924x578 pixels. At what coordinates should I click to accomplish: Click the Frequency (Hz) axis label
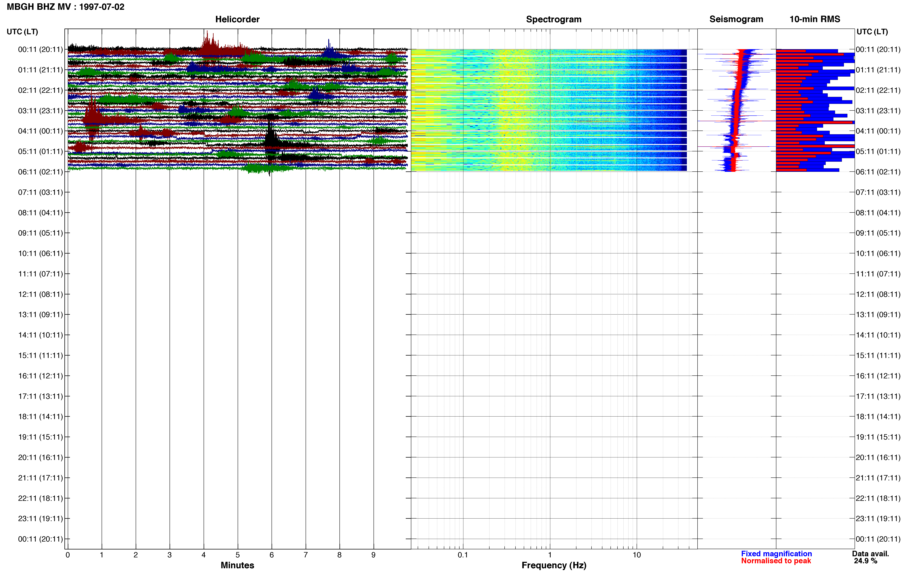pos(554,565)
